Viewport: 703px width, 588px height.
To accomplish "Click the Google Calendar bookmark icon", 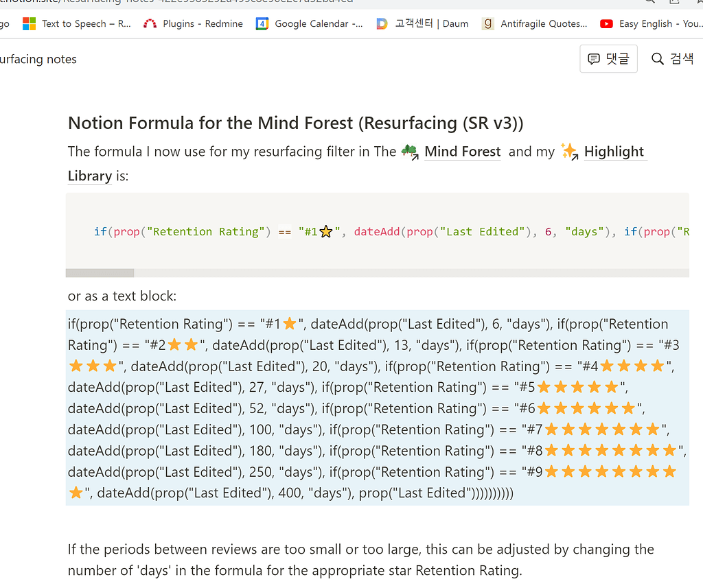I will coord(262,24).
